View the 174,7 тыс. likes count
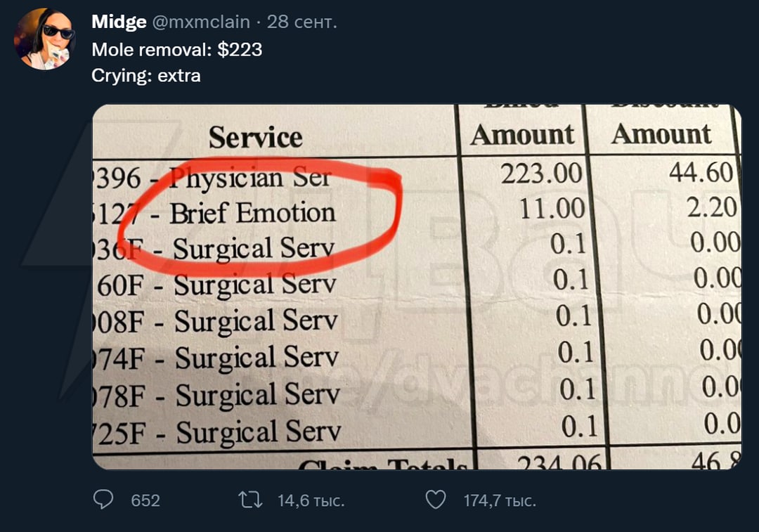Screen dimensions: 759x532 tap(500, 500)
